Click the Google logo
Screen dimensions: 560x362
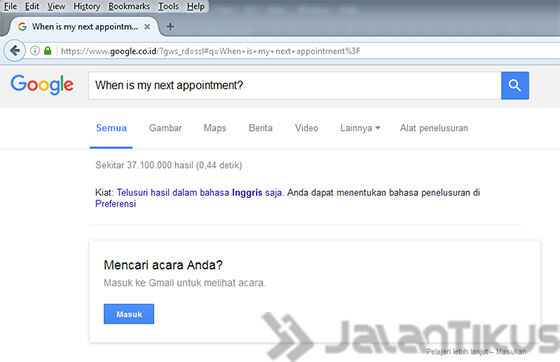[x=42, y=85]
